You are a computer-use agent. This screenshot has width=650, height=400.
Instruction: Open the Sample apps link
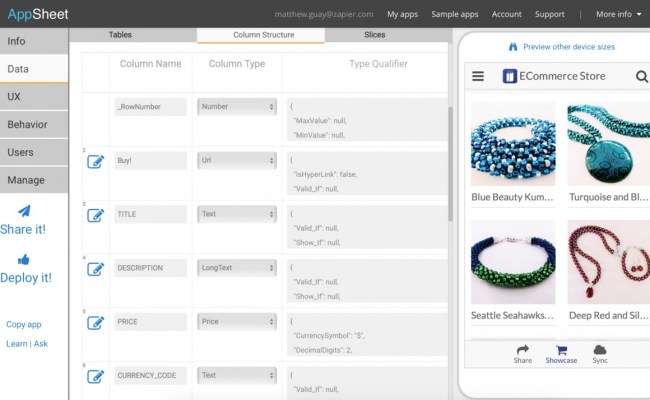coord(455,14)
